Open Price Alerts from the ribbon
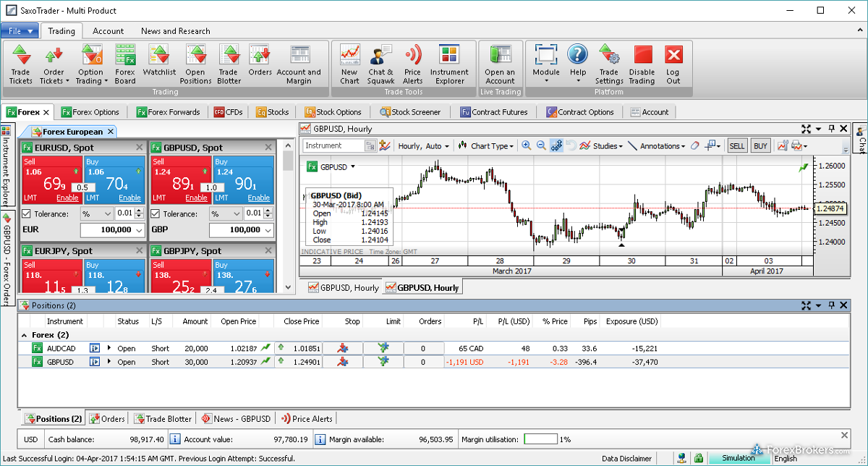Image resolution: width=868 pixels, height=466 pixels. pyautogui.click(x=413, y=65)
